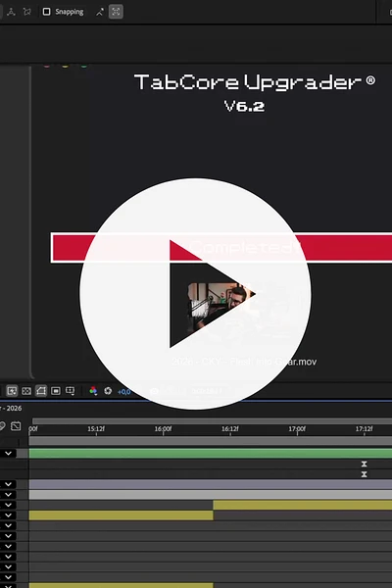The height and width of the screenshot is (588, 392).
Task: Click the TabCore Upgrader title in the viewer
Action: (255, 82)
